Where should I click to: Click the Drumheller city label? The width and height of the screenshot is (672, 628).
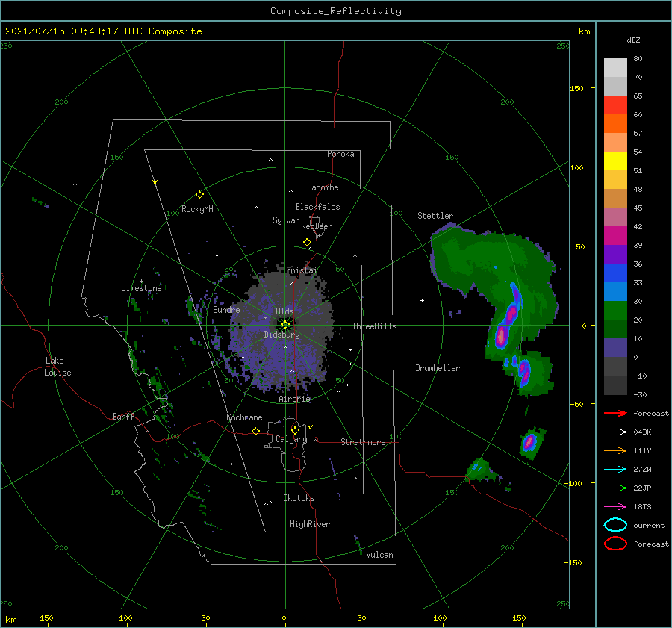point(437,368)
